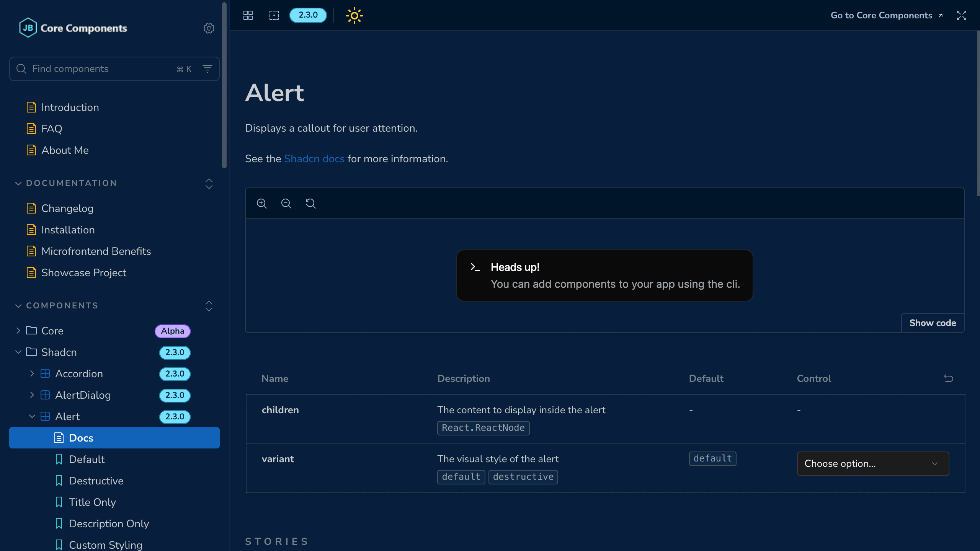The height and width of the screenshot is (551, 980).
Task: Open the sidebar settings gear
Action: point(209,28)
